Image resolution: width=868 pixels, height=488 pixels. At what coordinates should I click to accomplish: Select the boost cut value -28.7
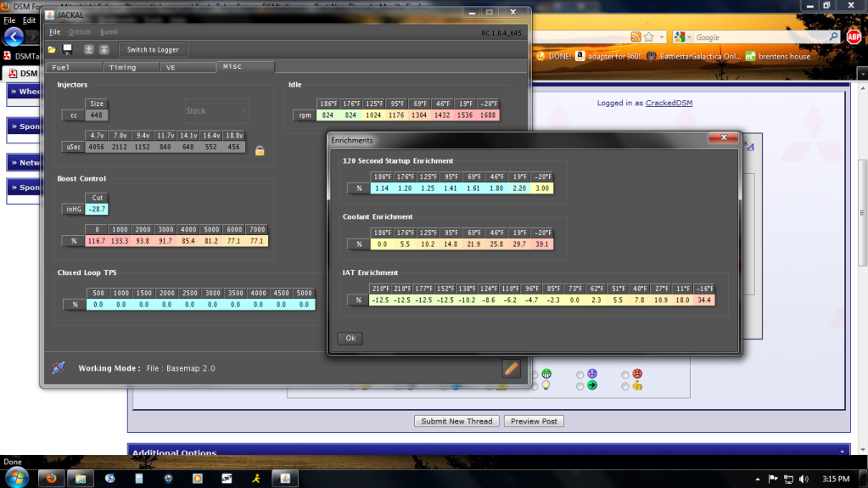pyautogui.click(x=97, y=210)
